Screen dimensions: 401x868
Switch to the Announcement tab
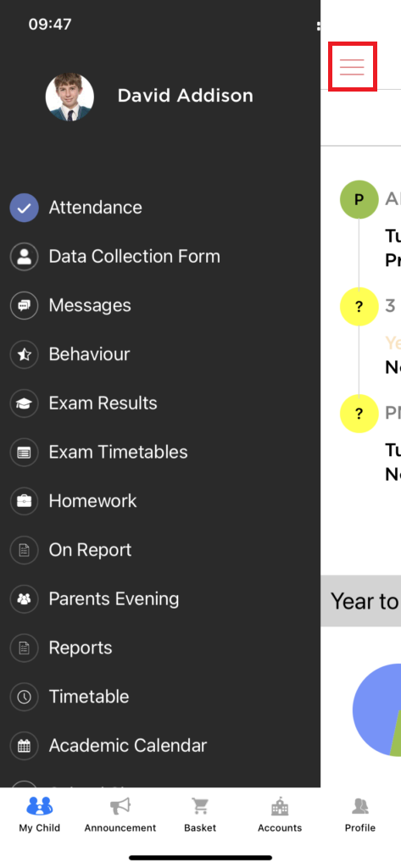point(120,815)
